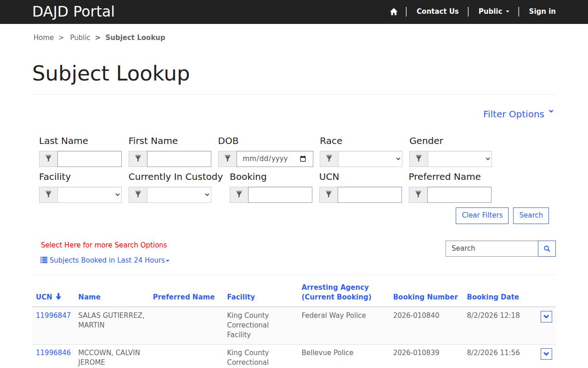Click the First Name filter funnel icon

pos(138,159)
